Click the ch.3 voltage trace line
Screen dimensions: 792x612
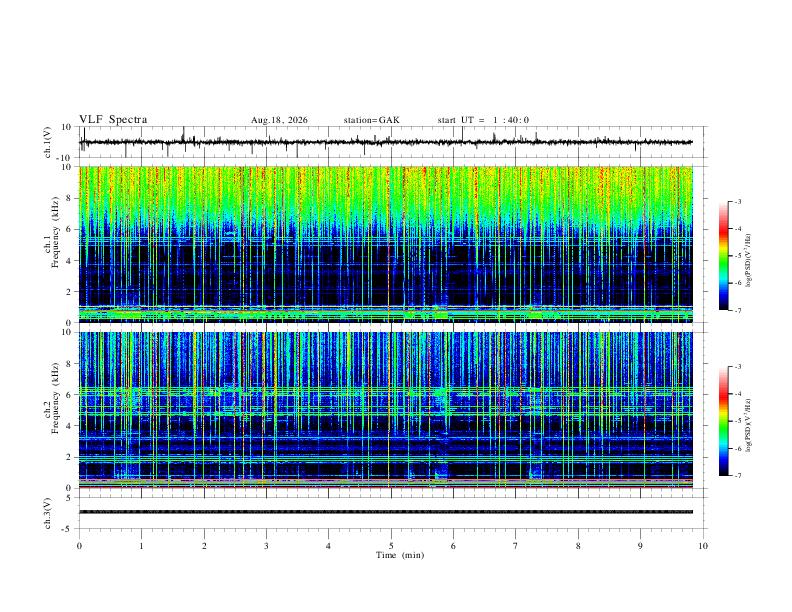click(386, 512)
